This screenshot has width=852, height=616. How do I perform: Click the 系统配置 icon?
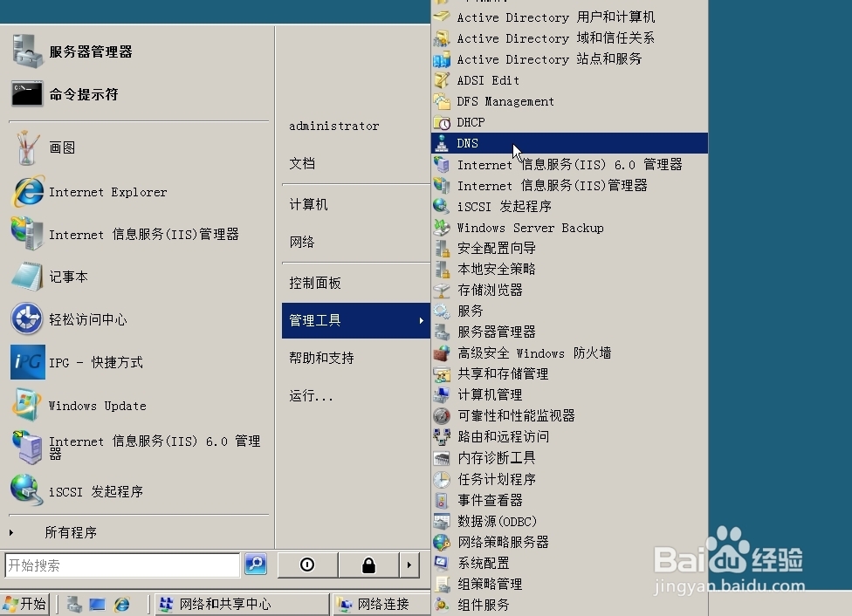[442, 563]
